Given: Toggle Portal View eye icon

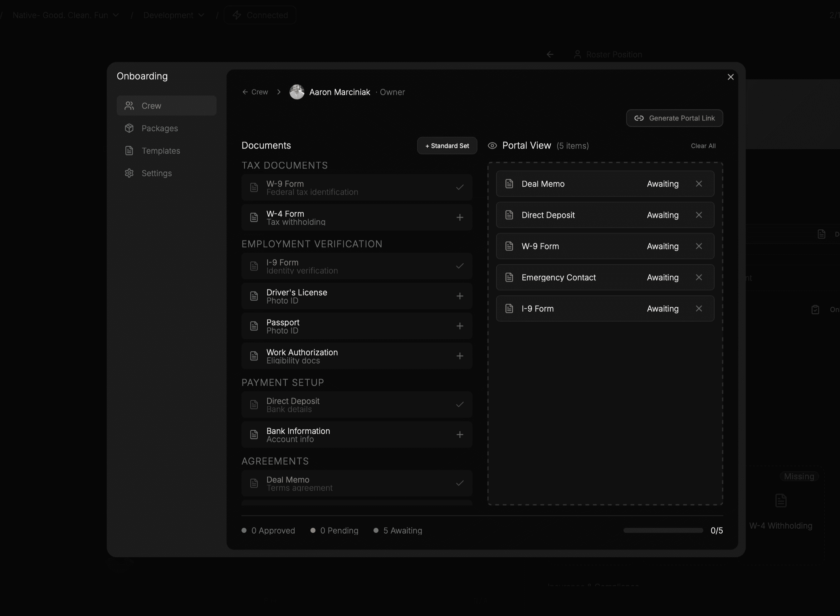Looking at the screenshot, I should coord(492,146).
